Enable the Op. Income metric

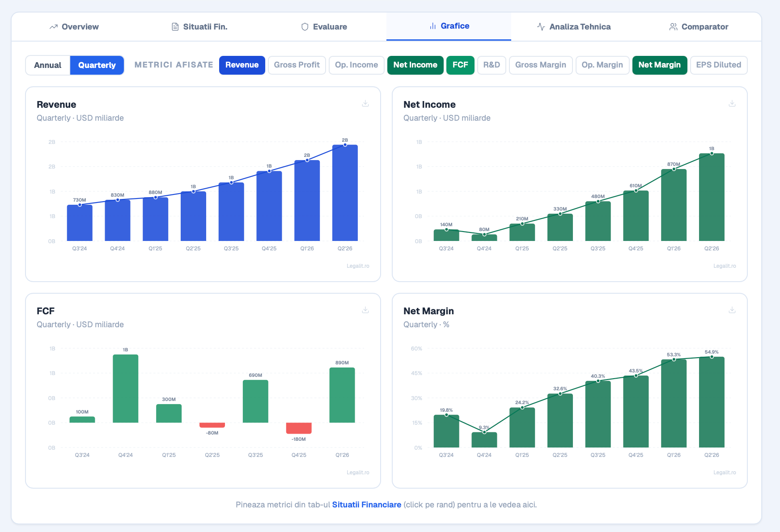point(356,65)
